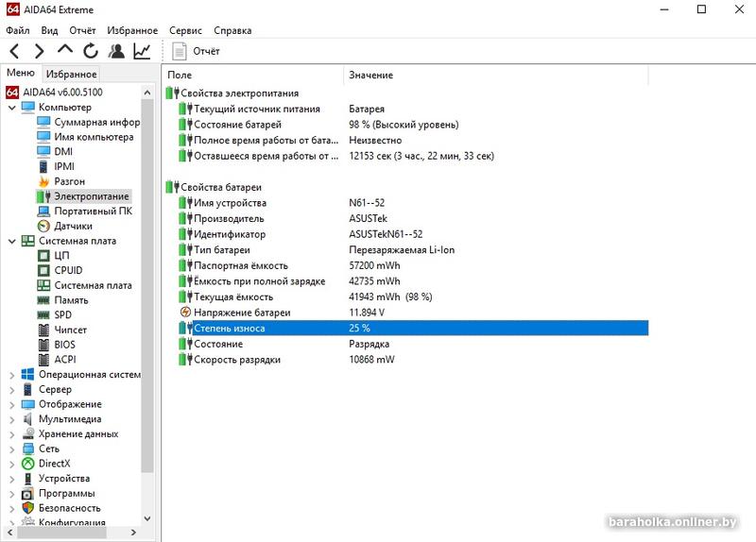Select the Скорость разрядки row
The image size is (756, 542).
pos(413,360)
